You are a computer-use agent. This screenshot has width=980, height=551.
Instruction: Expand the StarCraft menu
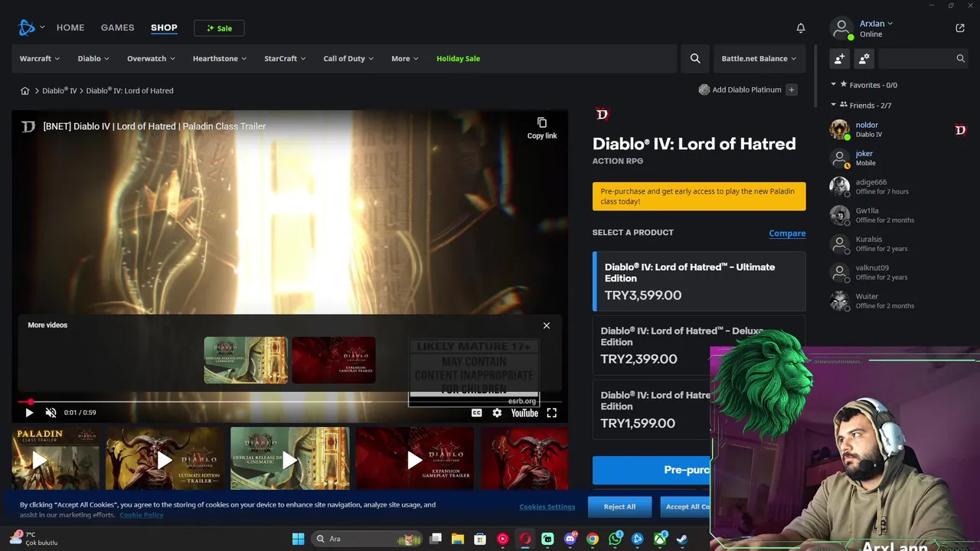point(285,58)
